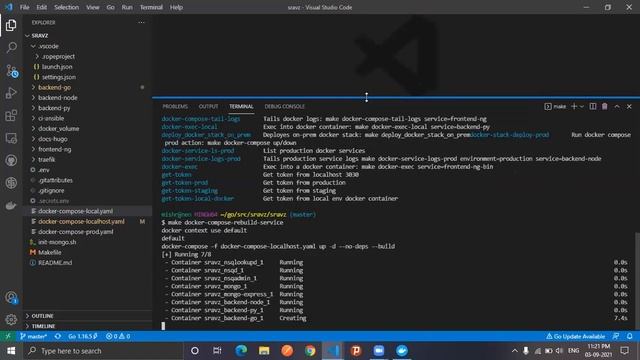Viewport: 640px width, 360px height.
Task: Open the Accounts menu
Action: 11,298
